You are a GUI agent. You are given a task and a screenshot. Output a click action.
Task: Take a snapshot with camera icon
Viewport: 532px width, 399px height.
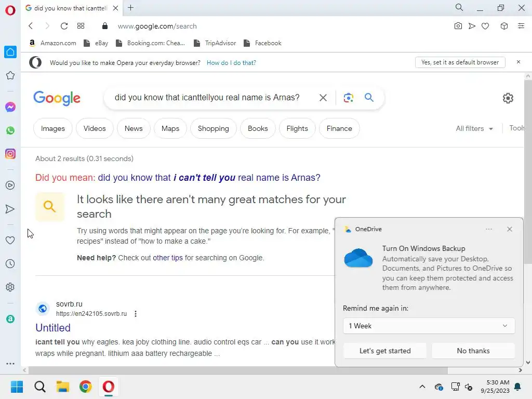458,26
